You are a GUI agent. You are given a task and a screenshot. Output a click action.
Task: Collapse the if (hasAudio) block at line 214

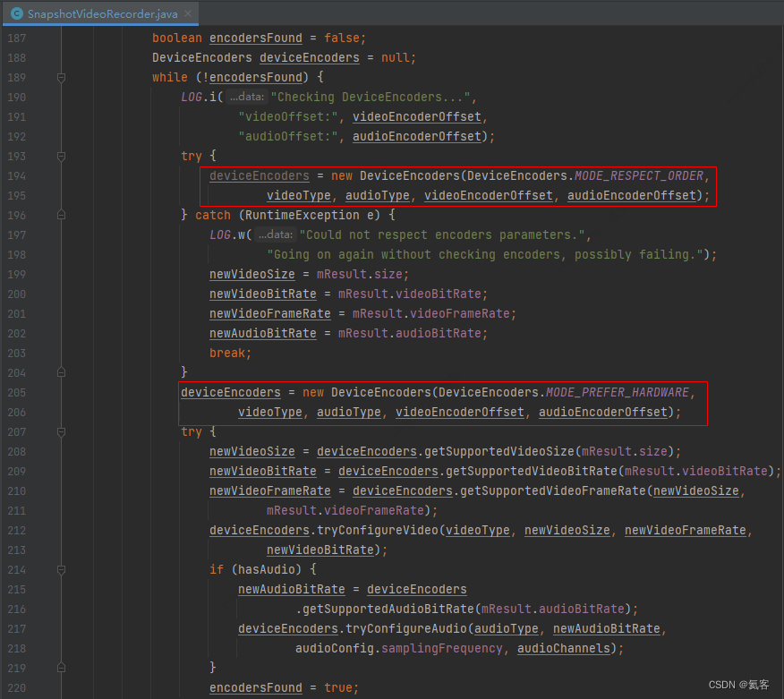[61, 569]
